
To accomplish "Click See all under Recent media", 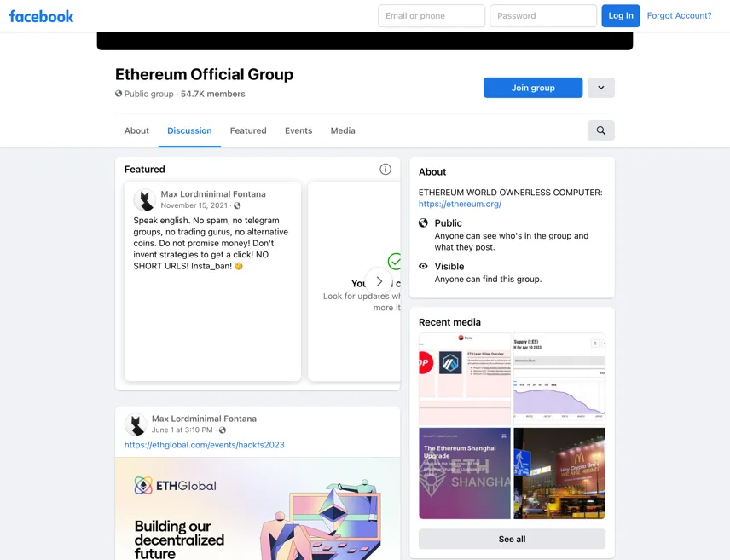I will point(512,539).
